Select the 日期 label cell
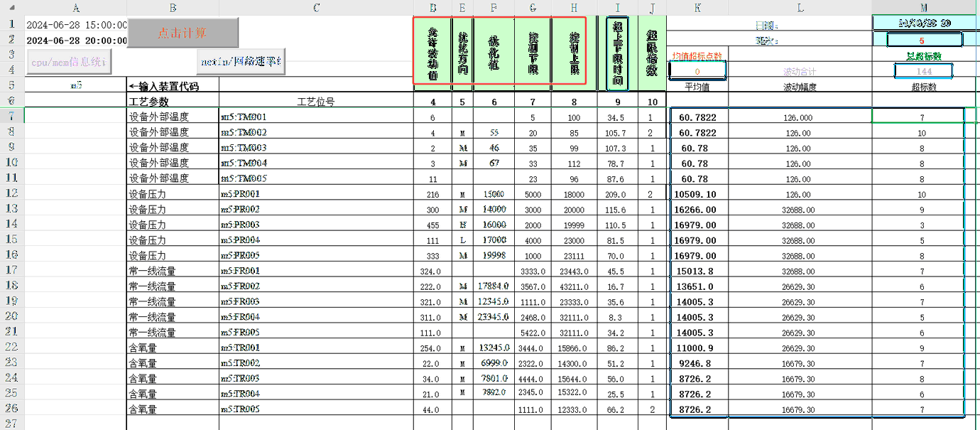This screenshot has height=430, width=980. (769, 24)
